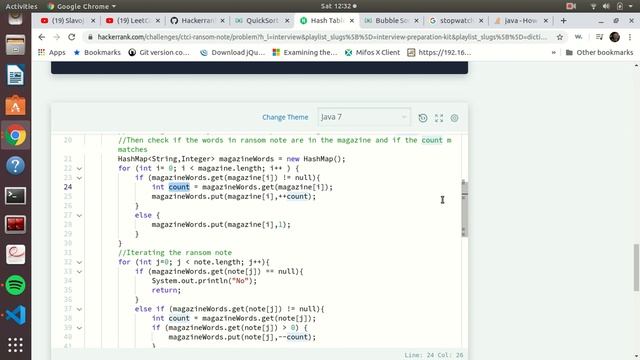Collapse code fold arrow at line 39
640x360 pixels.
(x=79, y=328)
